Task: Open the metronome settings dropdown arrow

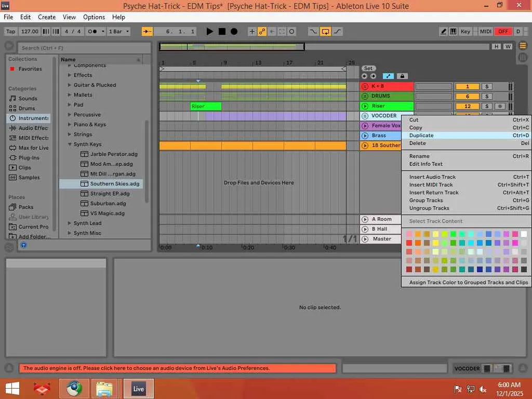Action: (x=103, y=31)
